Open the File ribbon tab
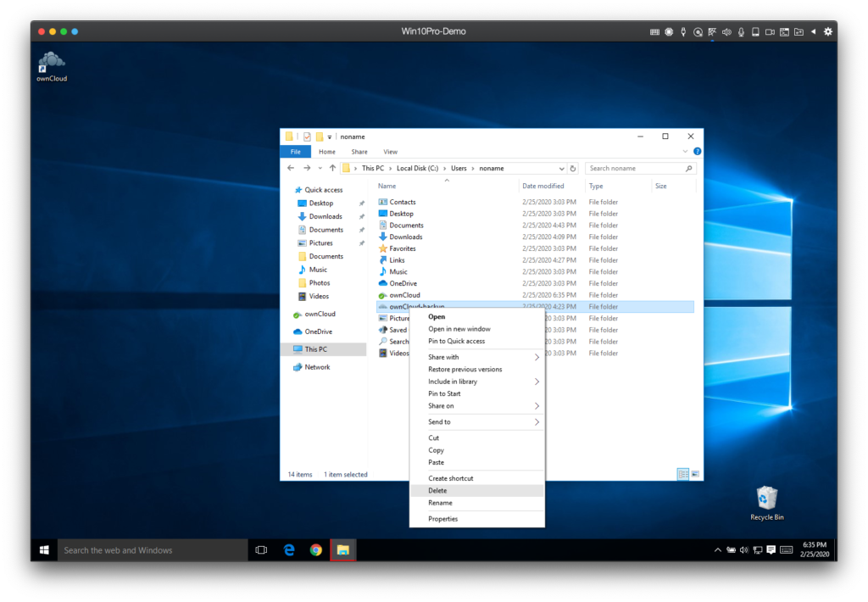 296,152
